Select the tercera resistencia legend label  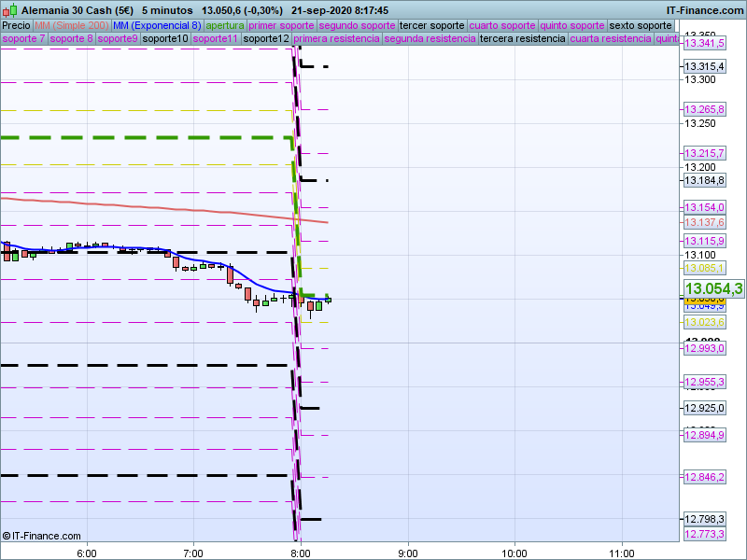tap(522, 39)
